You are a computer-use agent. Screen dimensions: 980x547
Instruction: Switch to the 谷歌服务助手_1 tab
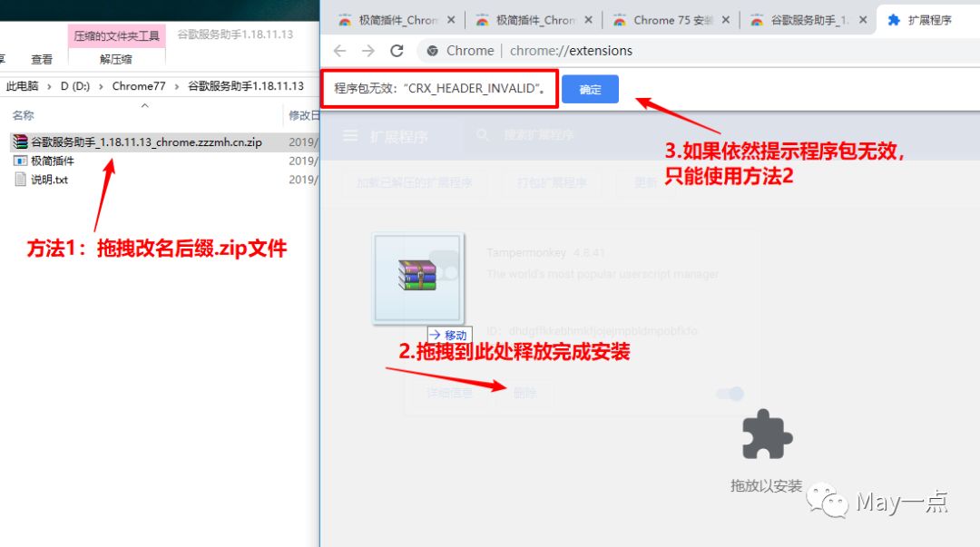tap(810, 21)
